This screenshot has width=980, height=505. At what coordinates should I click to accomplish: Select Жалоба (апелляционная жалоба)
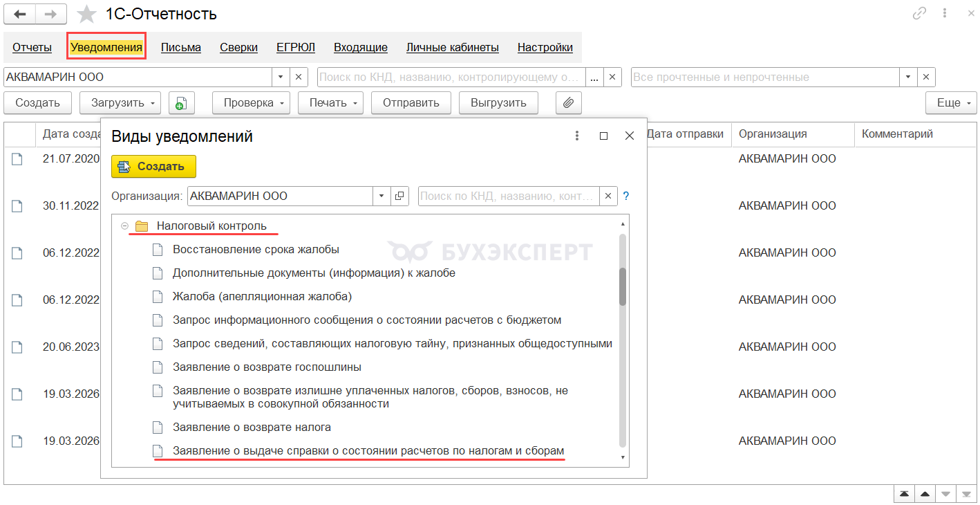tap(262, 296)
